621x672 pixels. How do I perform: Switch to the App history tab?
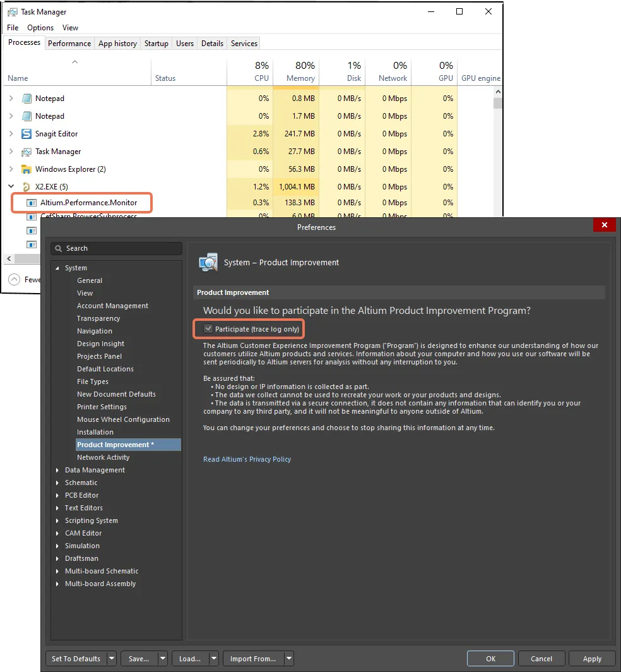point(118,44)
